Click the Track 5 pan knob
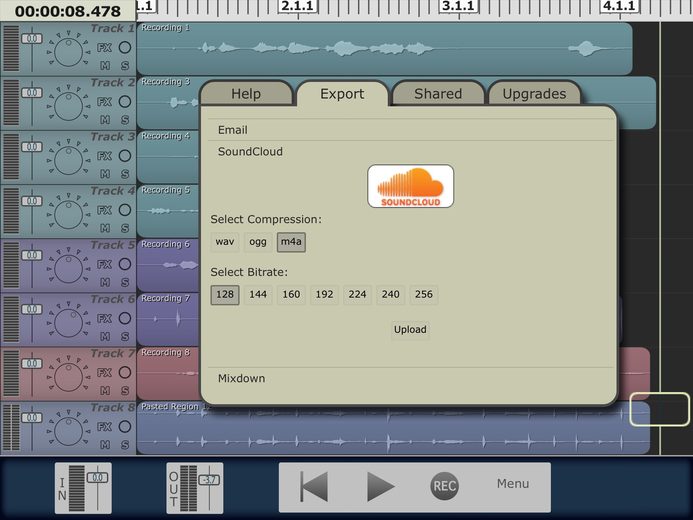This screenshot has height=520, width=693. click(69, 269)
